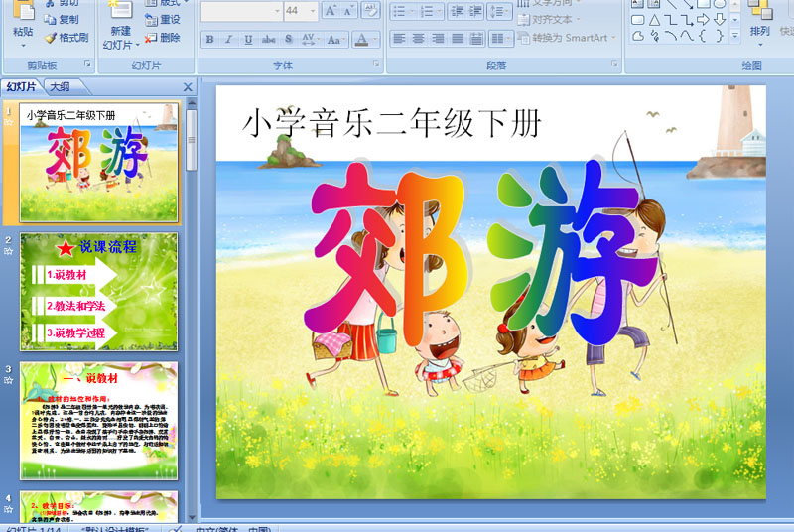Open 转换为 SmartArt menu
This screenshot has height=532, width=794.
click(x=567, y=38)
